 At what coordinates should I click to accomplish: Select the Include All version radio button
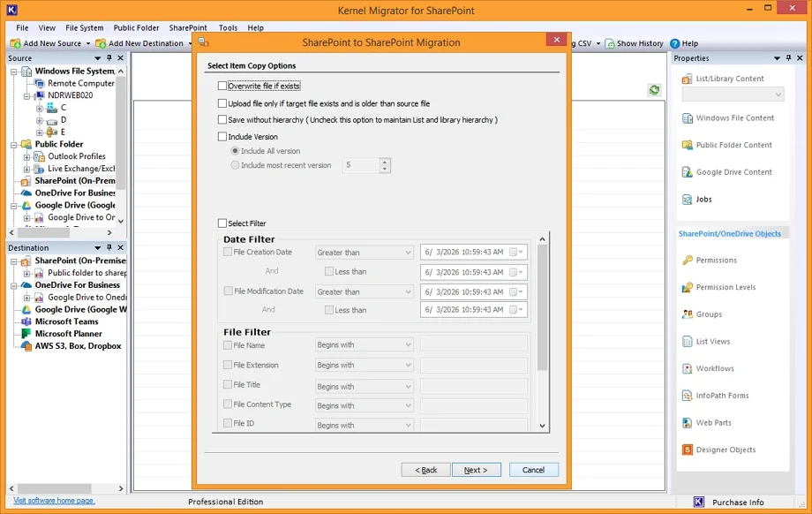235,151
